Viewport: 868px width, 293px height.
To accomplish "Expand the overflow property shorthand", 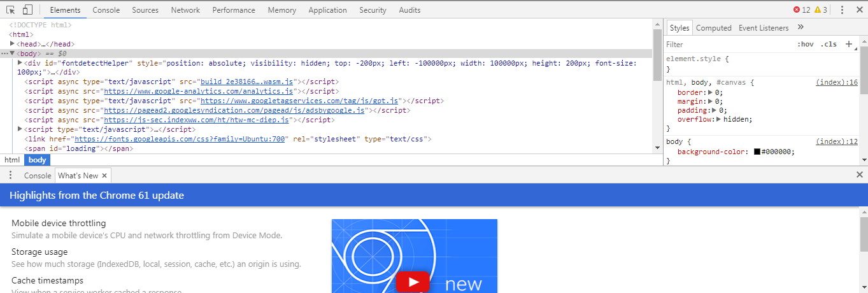I will (718, 119).
